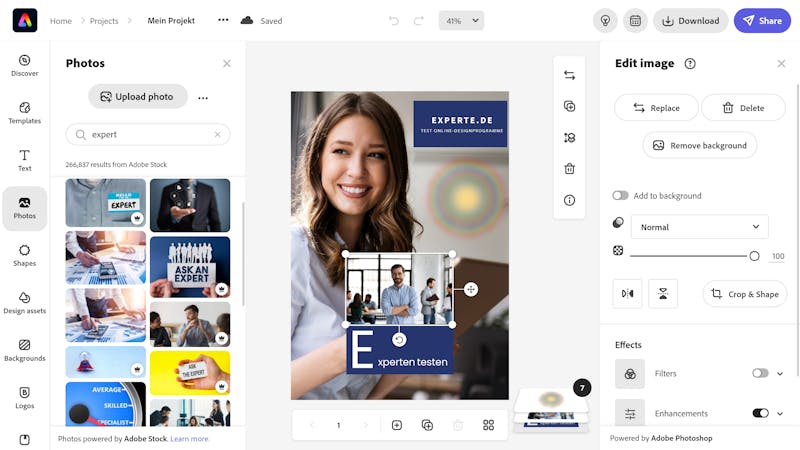Open more options next to Upload photo

203,97
